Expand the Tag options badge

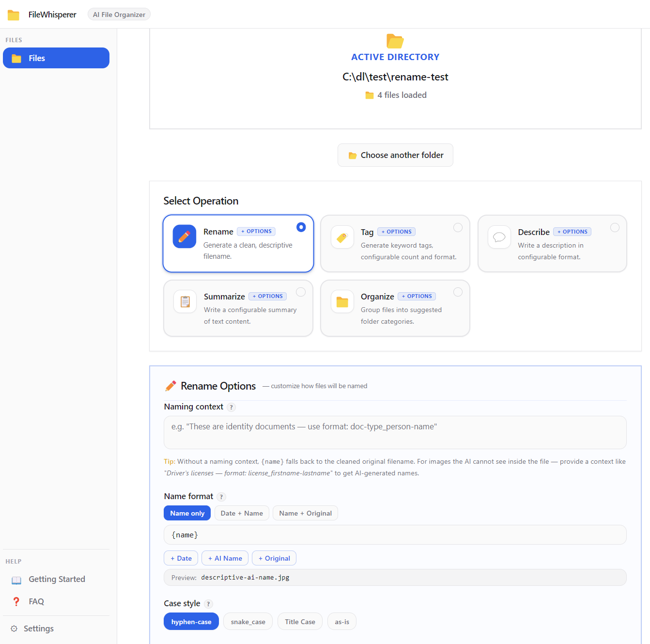pyautogui.click(x=396, y=232)
